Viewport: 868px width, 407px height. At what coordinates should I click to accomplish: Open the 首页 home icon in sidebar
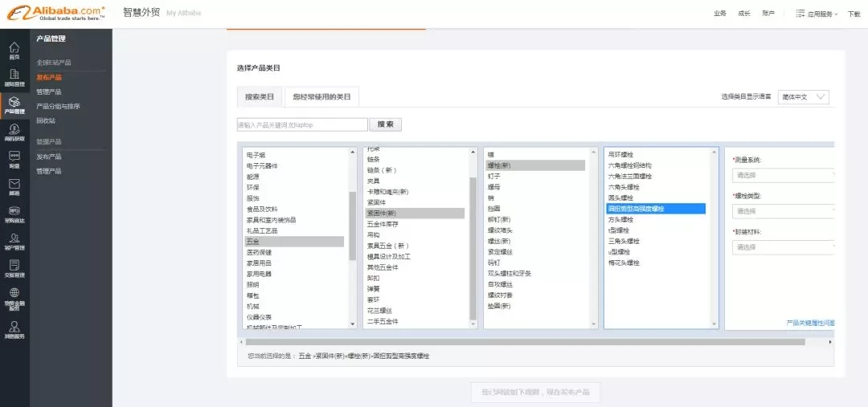(14, 50)
